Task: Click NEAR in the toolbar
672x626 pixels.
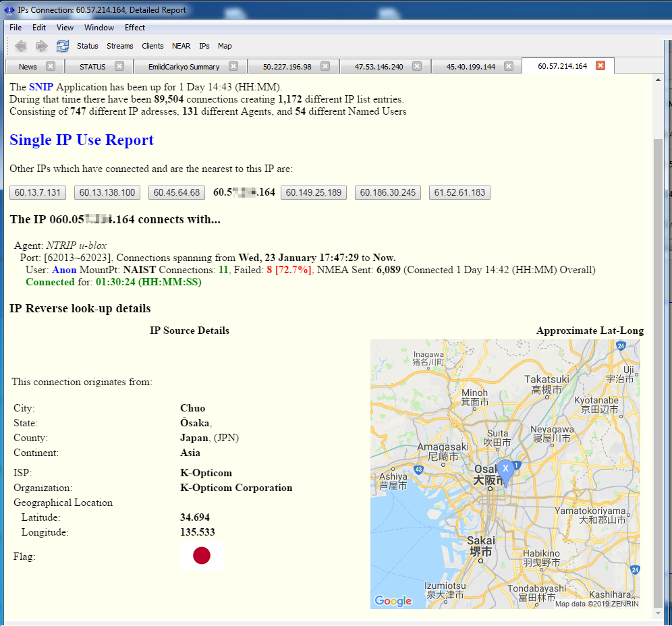Action: click(x=181, y=46)
